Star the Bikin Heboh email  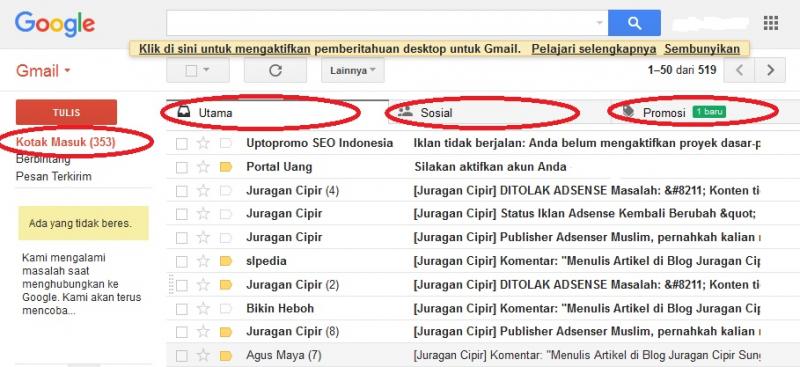(203, 308)
